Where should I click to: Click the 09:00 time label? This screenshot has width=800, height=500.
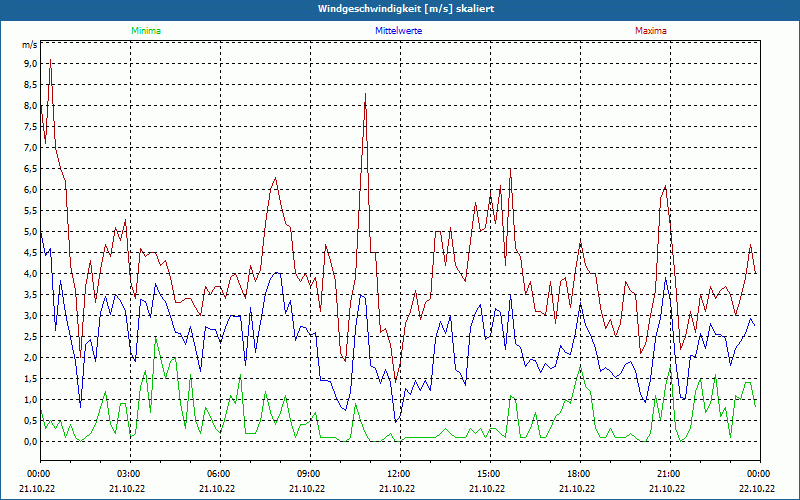click(x=310, y=474)
